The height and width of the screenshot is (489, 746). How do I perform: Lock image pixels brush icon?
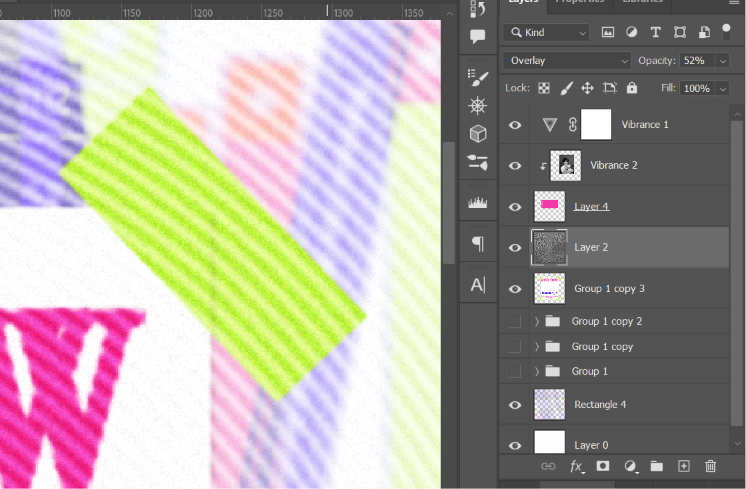coord(566,88)
